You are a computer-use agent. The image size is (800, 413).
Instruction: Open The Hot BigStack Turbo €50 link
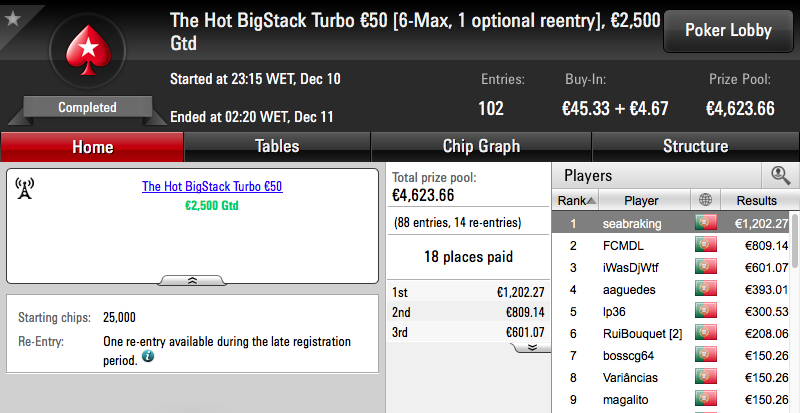point(212,186)
